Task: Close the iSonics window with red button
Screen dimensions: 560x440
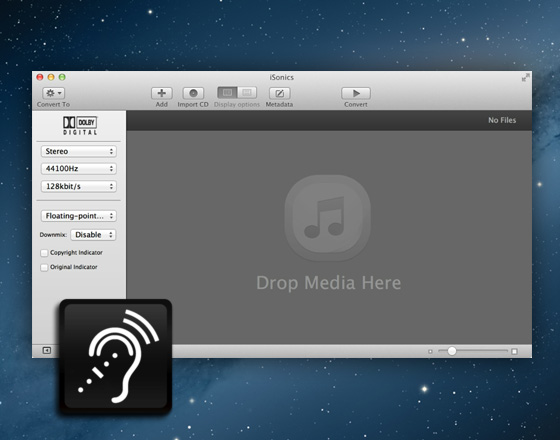Action: point(40,77)
